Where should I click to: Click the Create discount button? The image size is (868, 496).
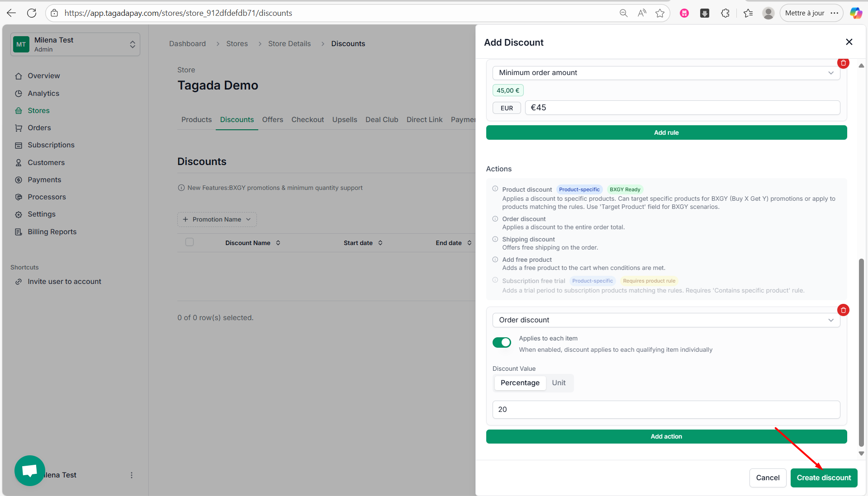point(824,478)
